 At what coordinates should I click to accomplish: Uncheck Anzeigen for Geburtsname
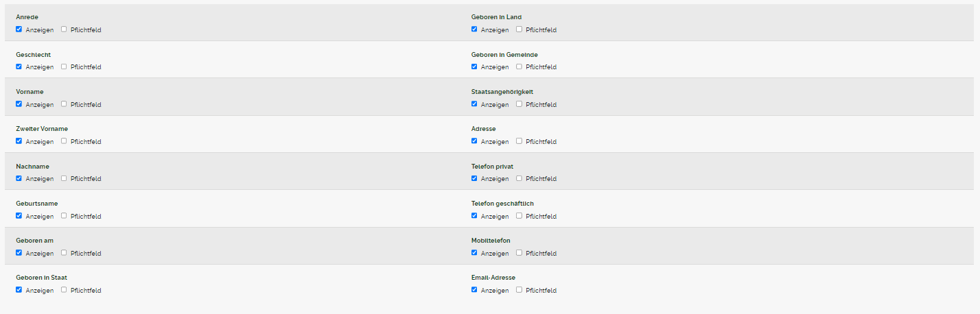(19, 216)
